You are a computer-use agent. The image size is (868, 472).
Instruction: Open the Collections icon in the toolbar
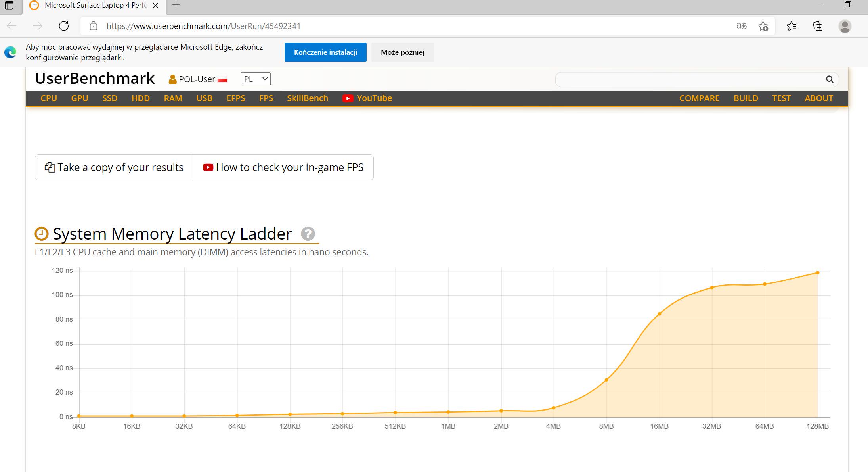[818, 26]
